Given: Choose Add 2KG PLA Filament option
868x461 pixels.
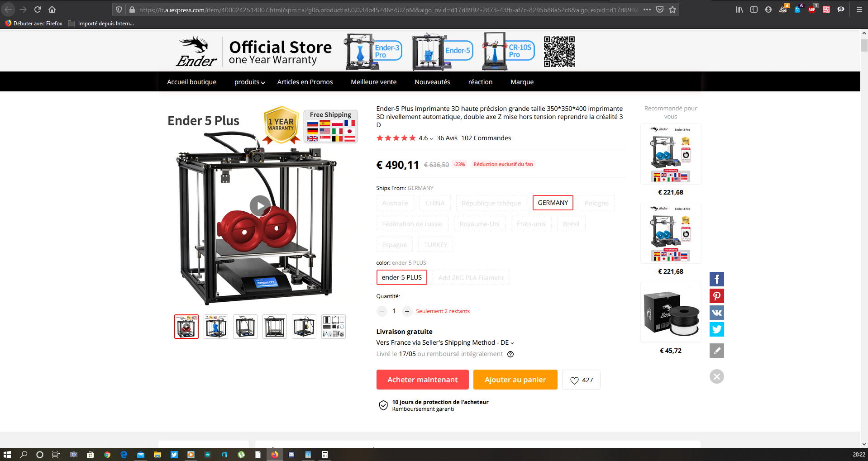Looking at the screenshot, I should coord(471,278).
